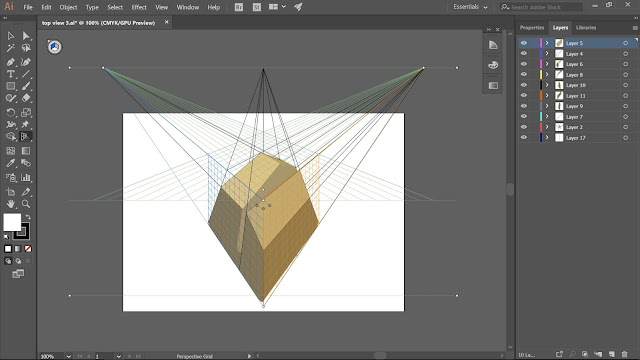Hide Layer 11 using its eye
Screen dimensions: 640x360
coord(524,96)
